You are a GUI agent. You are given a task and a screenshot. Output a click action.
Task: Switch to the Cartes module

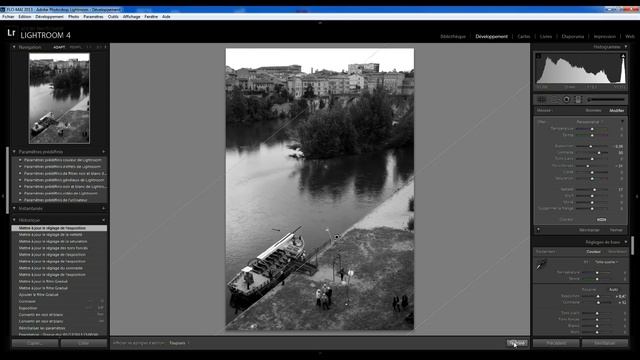pyautogui.click(x=524, y=36)
